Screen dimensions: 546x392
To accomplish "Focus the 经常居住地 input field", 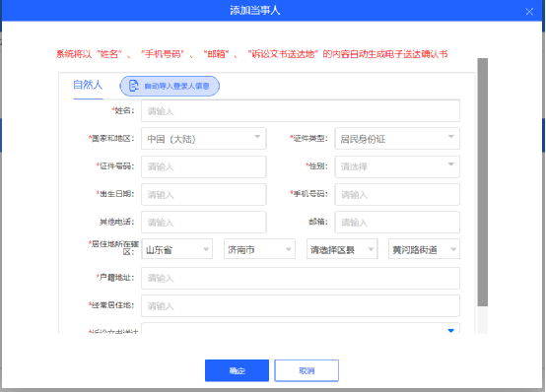I will click(301, 305).
